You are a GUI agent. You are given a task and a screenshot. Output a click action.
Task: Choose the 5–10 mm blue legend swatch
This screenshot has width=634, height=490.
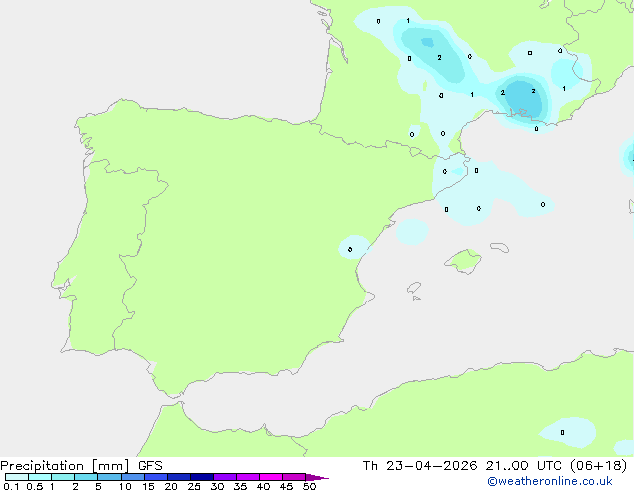click(x=109, y=477)
